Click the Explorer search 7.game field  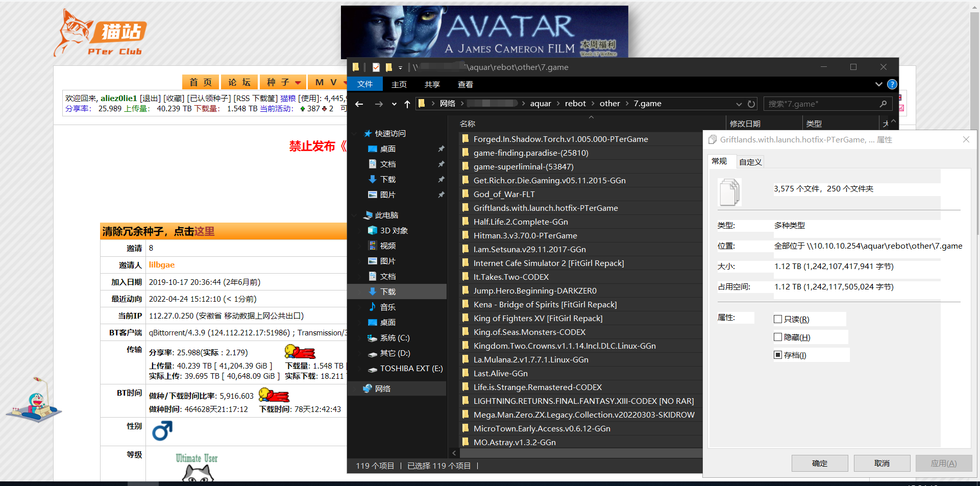click(x=828, y=104)
